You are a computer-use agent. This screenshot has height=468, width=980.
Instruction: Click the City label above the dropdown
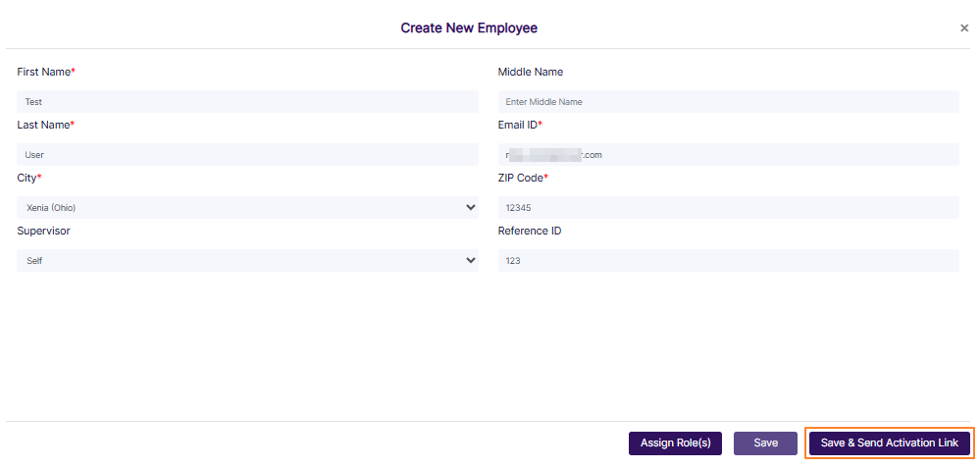[x=28, y=179]
